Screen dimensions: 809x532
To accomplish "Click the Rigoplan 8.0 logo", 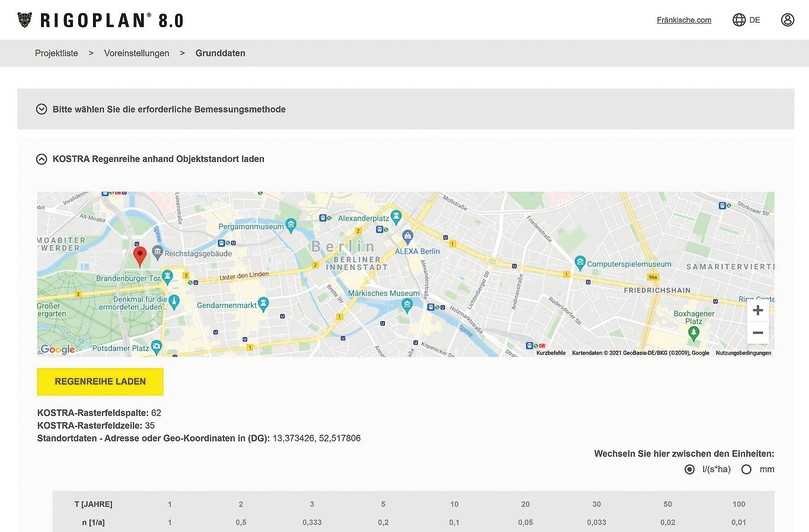I will (100, 20).
